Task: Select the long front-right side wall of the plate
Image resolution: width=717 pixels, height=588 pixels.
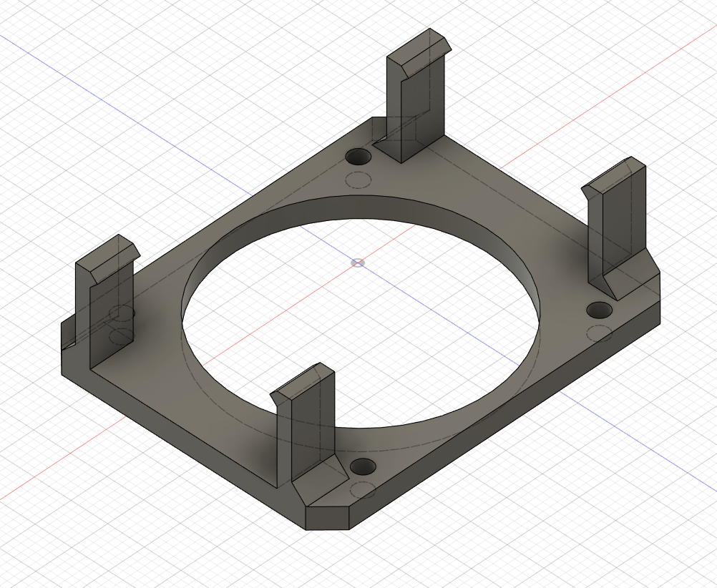Action: pyautogui.click(x=503, y=413)
